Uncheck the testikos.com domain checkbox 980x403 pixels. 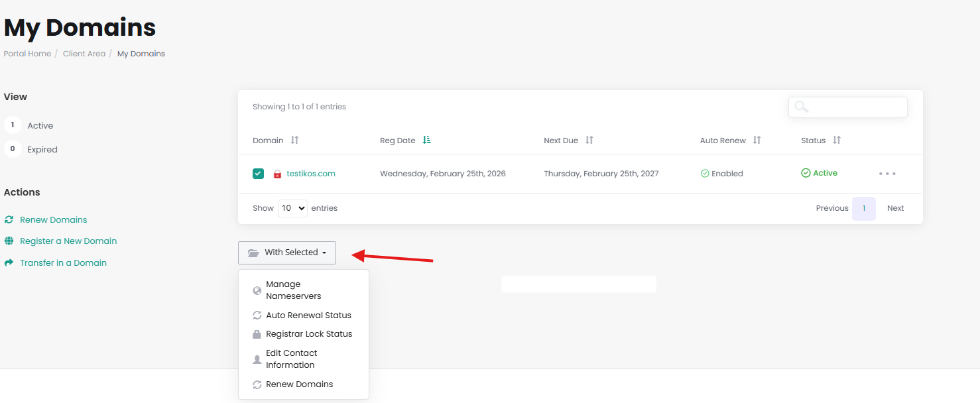coord(259,174)
